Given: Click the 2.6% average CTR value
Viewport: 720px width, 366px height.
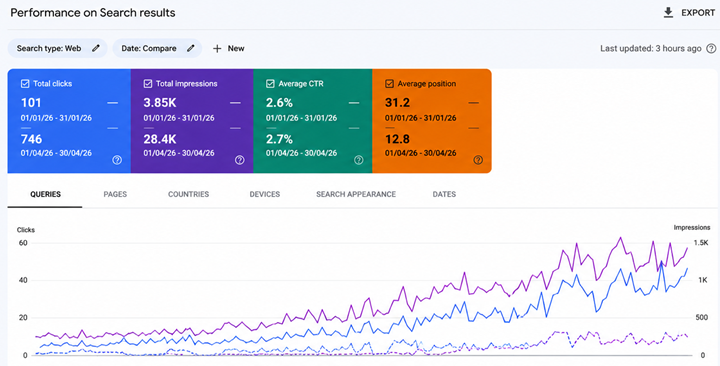Looking at the screenshot, I should click(279, 103).
